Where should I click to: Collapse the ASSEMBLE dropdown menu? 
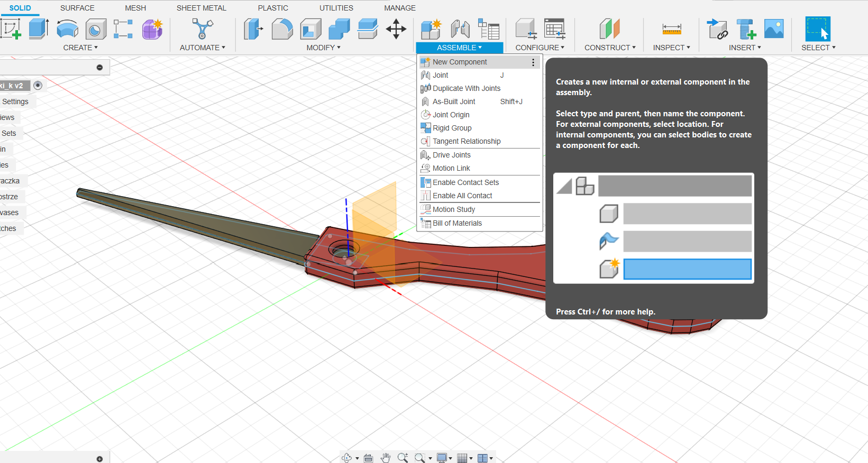tap(460, 48)
